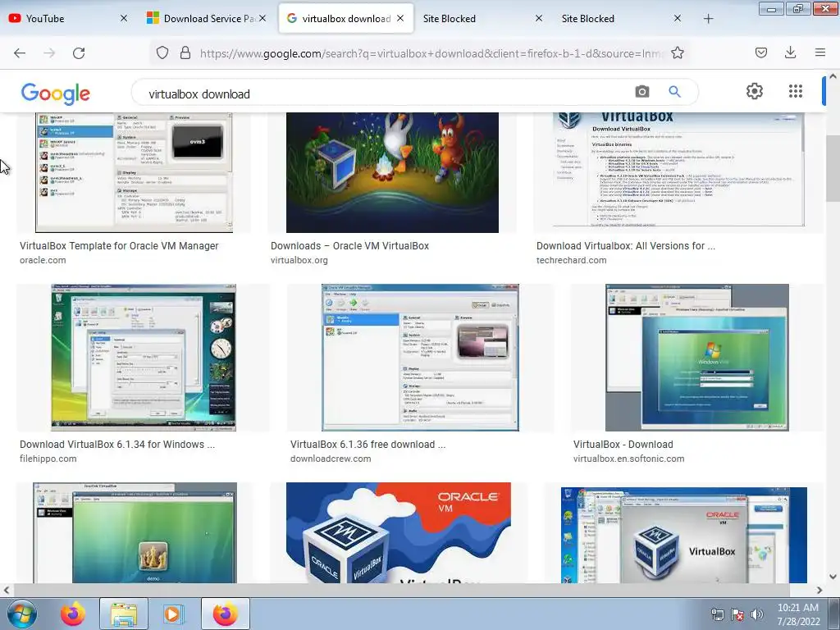Visit the downloadcrew.com source link
Viewport: 840px width, 630px height.
(x=331, y=459)
